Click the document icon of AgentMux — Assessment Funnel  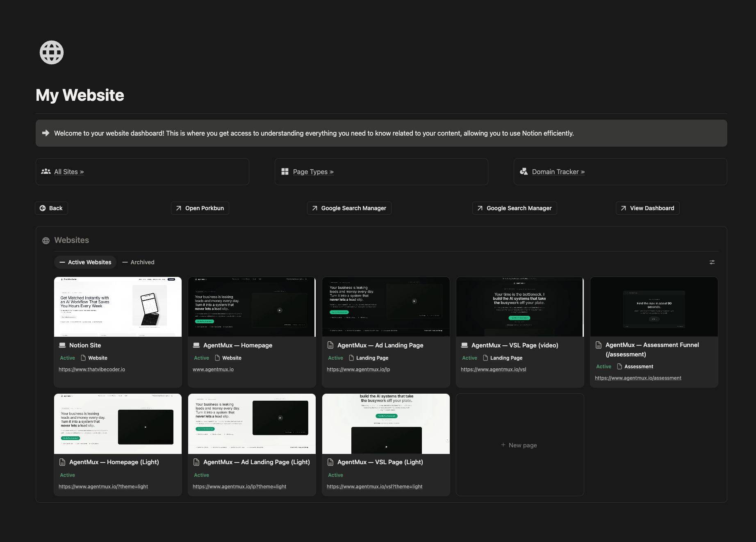pos(599,345)
